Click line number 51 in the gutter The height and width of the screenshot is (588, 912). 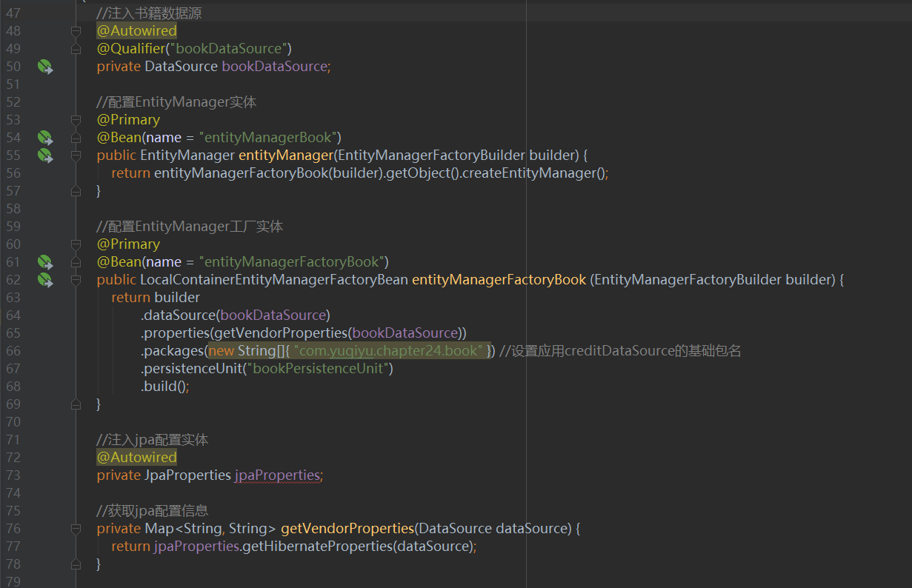click(13, 84)
